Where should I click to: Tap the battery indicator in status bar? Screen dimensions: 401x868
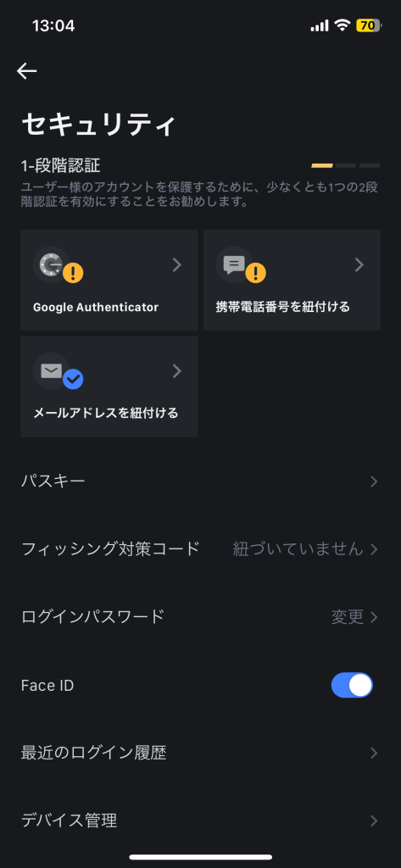pyautogui.click(x=369, y=25)
